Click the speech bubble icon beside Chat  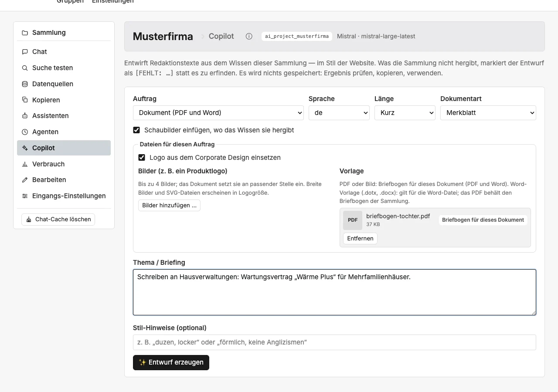point(25,52)
